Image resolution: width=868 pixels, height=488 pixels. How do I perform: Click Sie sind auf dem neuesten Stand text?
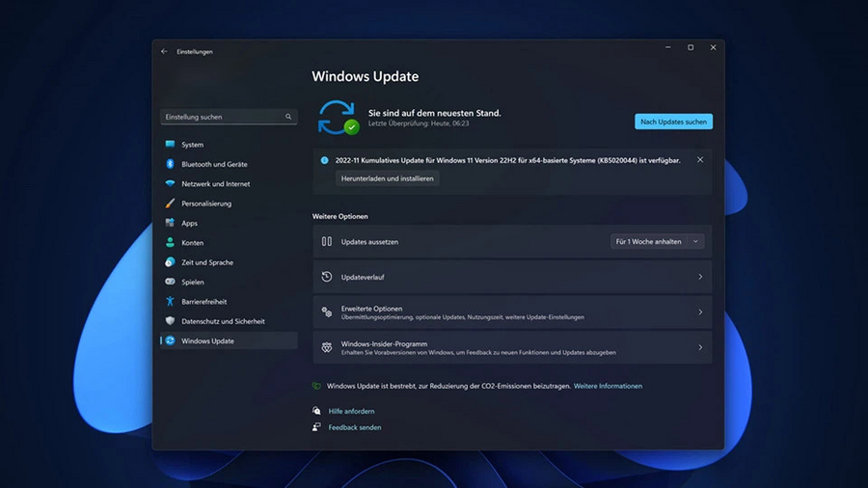pyautogui.click(x=435, y=113)
